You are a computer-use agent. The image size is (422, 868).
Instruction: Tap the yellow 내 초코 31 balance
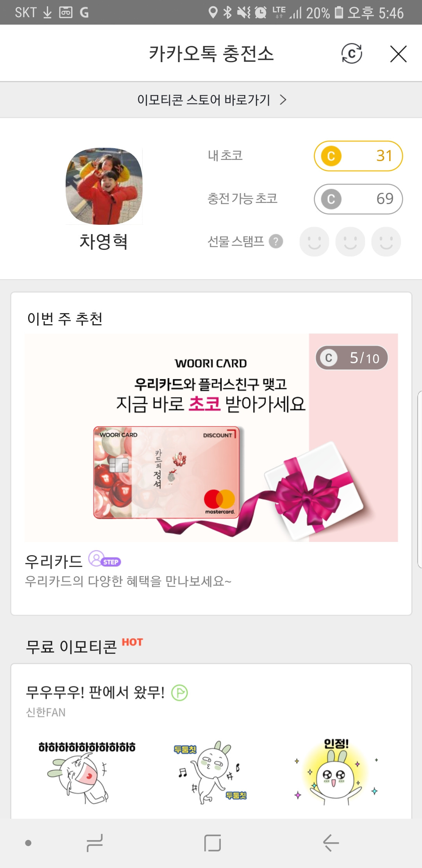coord(358,156)
